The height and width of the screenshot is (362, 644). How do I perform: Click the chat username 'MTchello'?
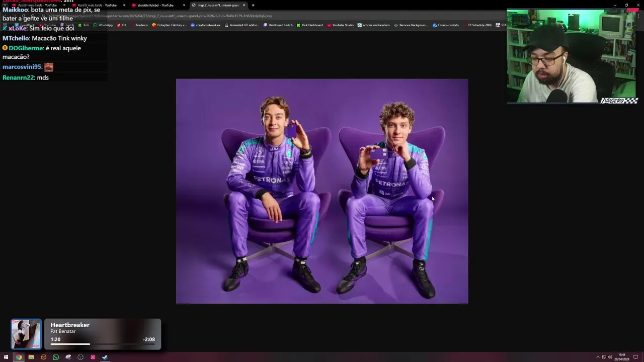(x=16, y=38)
